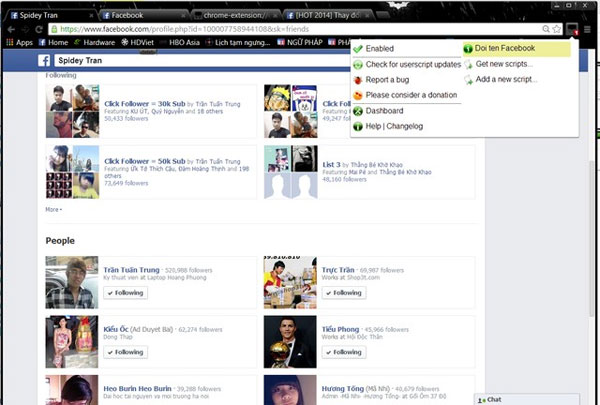
Task: Open the List 3 link
Action: [x=331, y=165]
